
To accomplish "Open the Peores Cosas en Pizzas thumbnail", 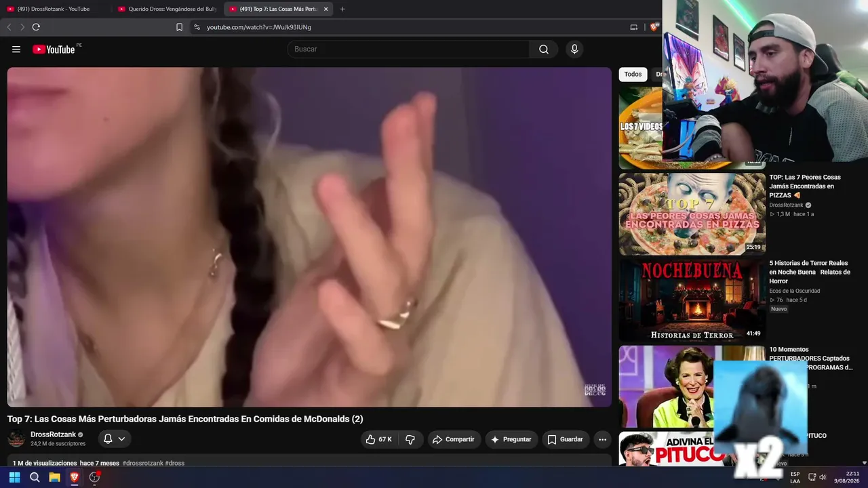I will click(x=692, y=214).
